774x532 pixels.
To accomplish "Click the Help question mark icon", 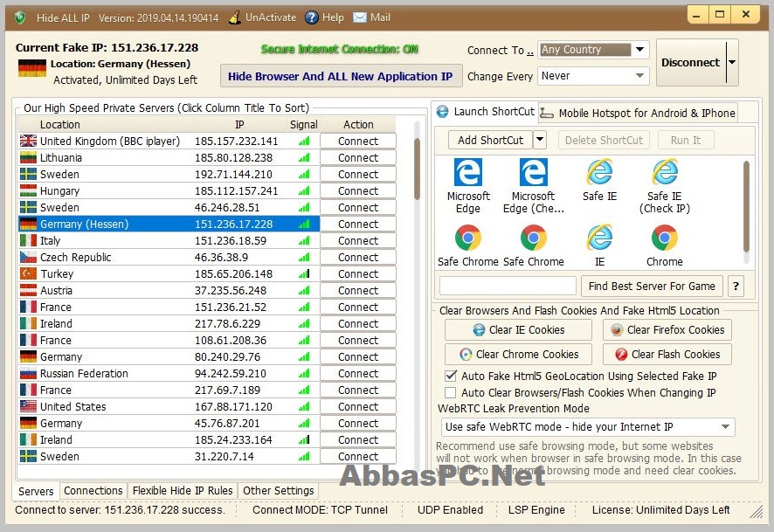I will click(312, 17).
